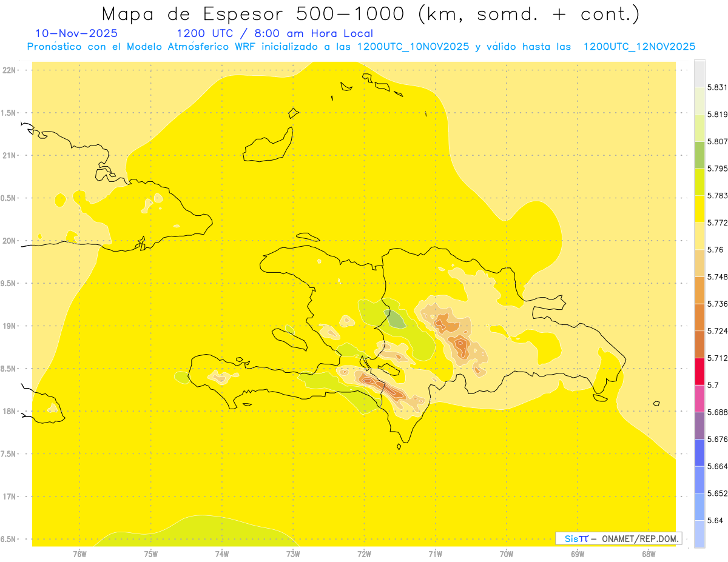Click the 19N latitude label
The width and height of the screenshot is (728, 562).
[9, 326]
